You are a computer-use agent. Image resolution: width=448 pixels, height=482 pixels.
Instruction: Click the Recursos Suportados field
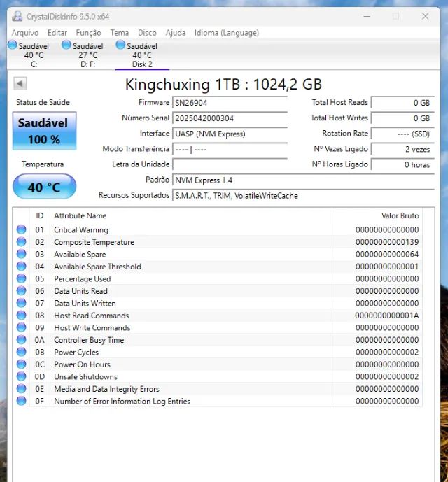click(303, 195)
